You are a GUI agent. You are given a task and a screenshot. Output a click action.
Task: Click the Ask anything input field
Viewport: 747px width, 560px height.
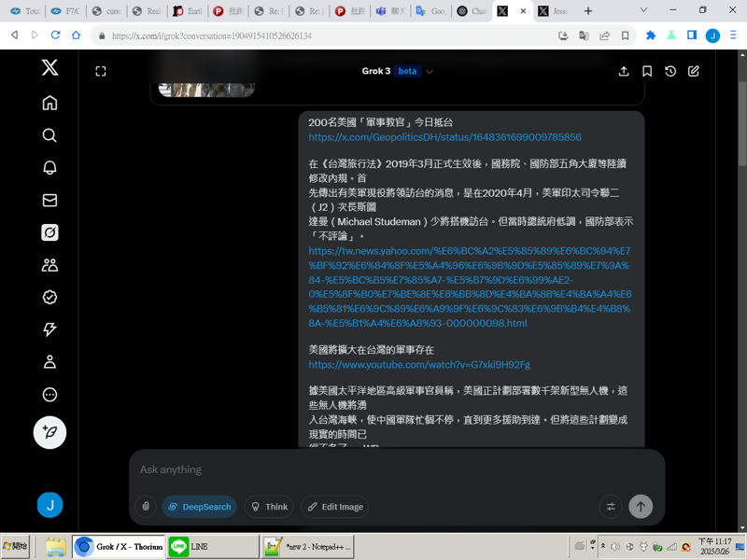[373, 469]
